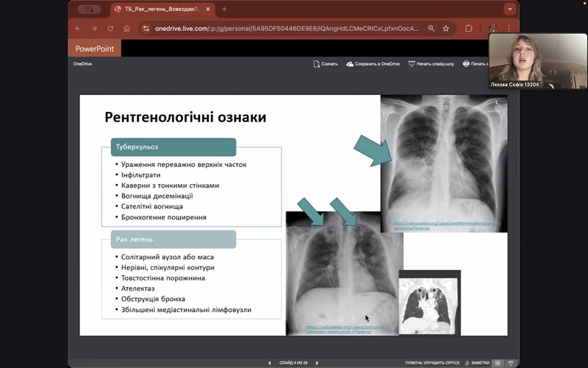This screenshot has height=368, width=588.
Task: Expand the tab search dropdown
Action: point(509,10)
